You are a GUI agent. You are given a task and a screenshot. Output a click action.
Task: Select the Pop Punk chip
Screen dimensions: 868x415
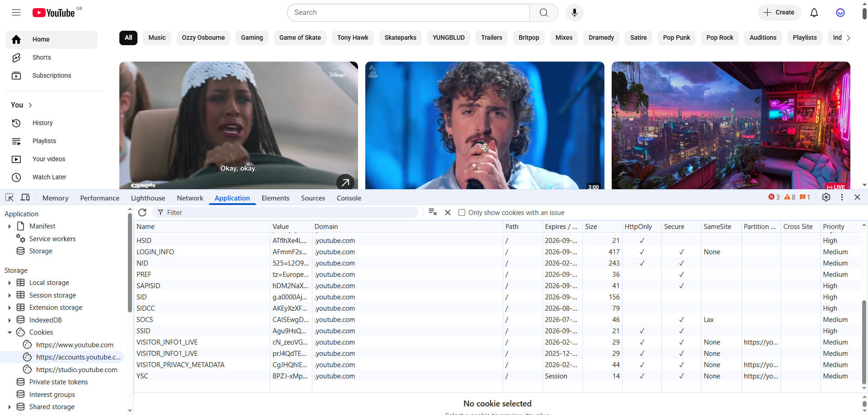coord(676,37)
